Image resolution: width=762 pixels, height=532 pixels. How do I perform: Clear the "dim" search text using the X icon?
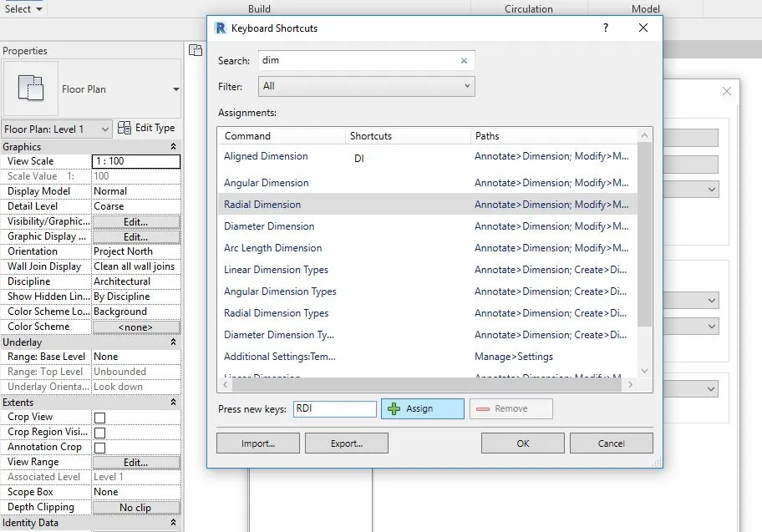464,60
